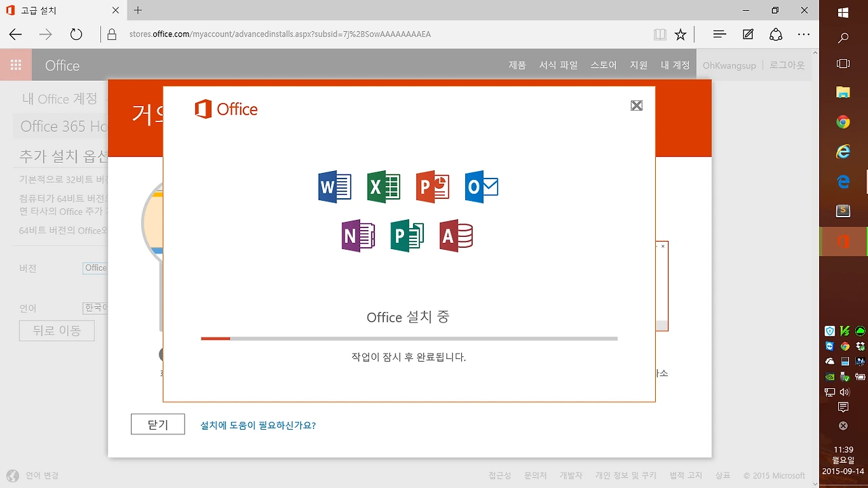868x488 pixels.
Task: Click the PowerPoint icon in the installer
Action: point(433,187)
